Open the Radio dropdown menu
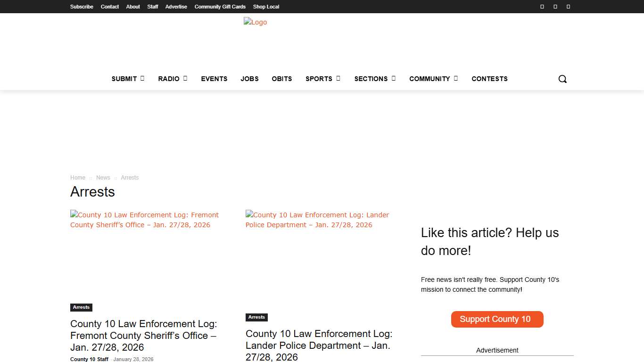644x362 pixels. 173,79
